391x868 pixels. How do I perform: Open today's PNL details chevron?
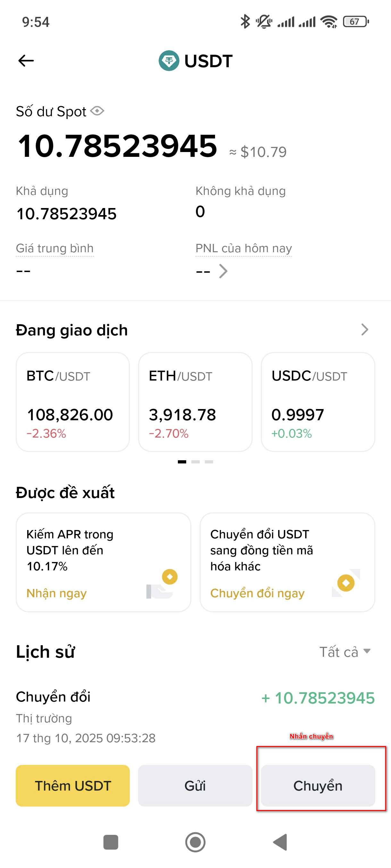click(223, 271)
